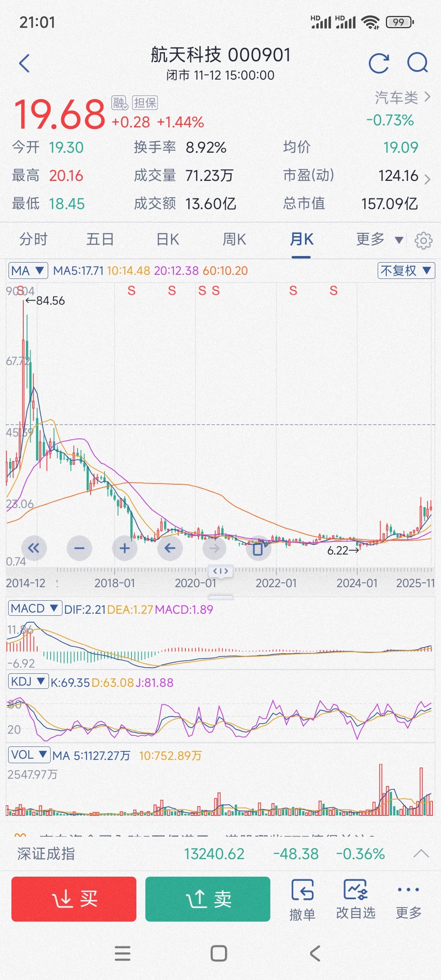This screenshot has height=980, width=441.
Task: Tap the 融 margin trading badge
Action: [120, 102]
